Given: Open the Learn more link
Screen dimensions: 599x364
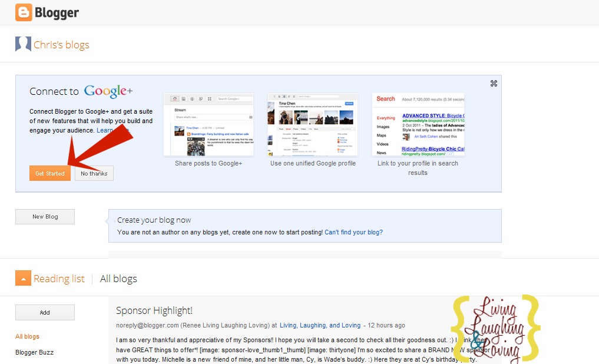Looking at the screenshot, I should [113, 130].
